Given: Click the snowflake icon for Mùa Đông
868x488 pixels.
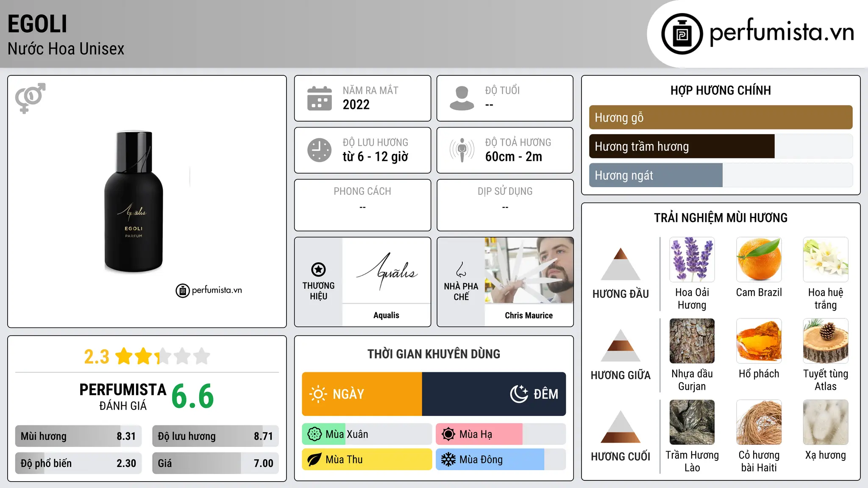Looking at the screenshot, I should 448,460.
